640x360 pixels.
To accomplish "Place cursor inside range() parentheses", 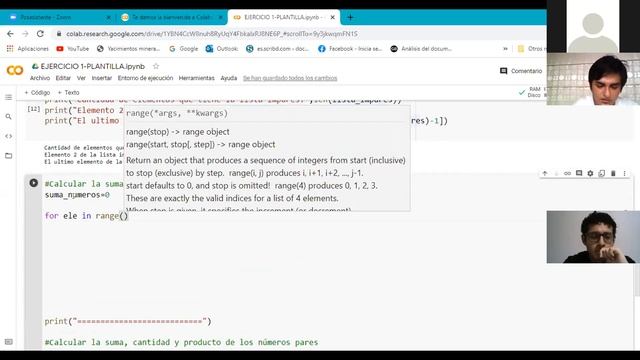I will coord(124,216).
